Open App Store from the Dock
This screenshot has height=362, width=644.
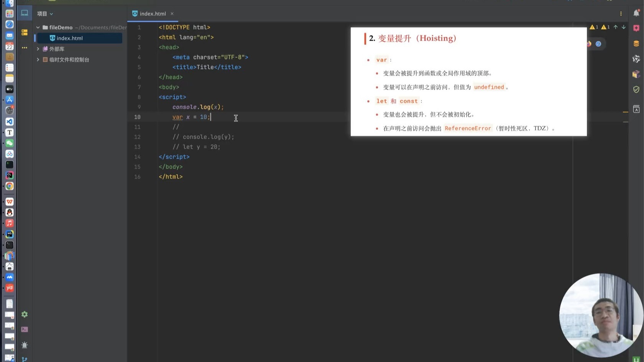click(10, 100)
